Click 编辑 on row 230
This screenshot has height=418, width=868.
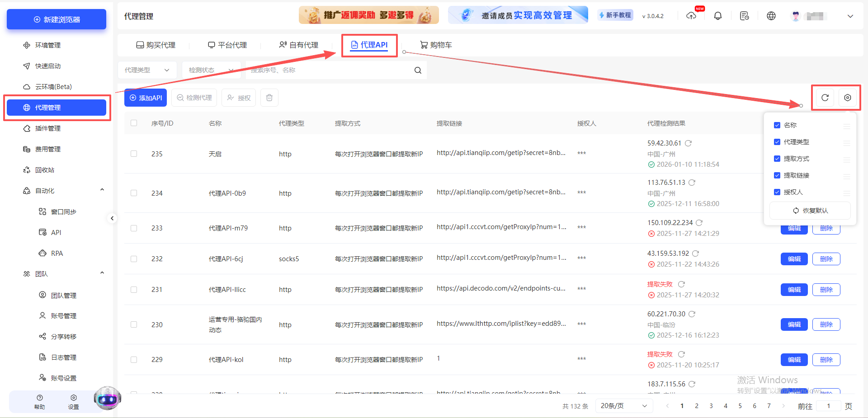(x=793, y=324)
